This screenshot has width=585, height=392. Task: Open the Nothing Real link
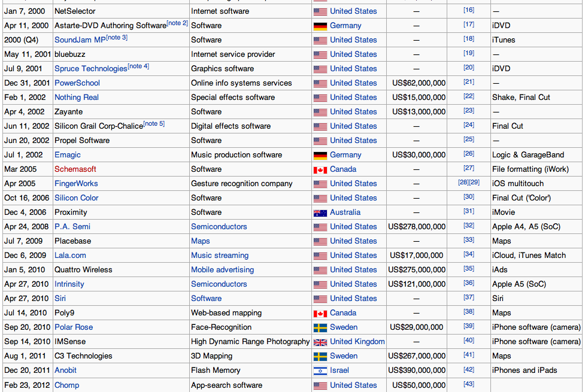click(x=77, y=98)
